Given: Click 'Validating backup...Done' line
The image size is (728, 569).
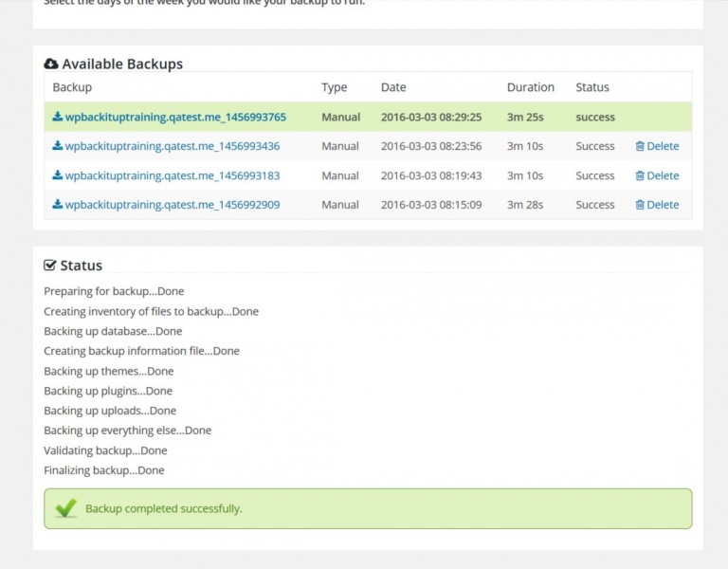Looking at the screenshot, I should 105,450.
